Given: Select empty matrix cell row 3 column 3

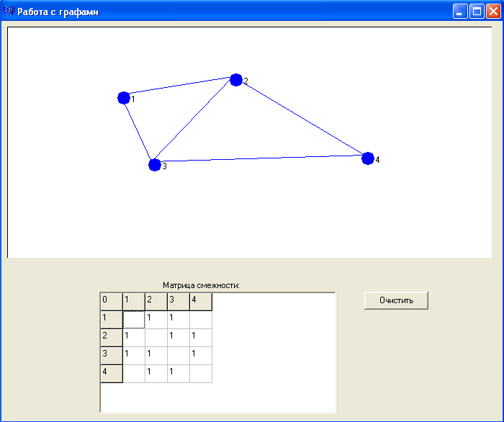Looking at the screenshot, I should pos(179,356).
